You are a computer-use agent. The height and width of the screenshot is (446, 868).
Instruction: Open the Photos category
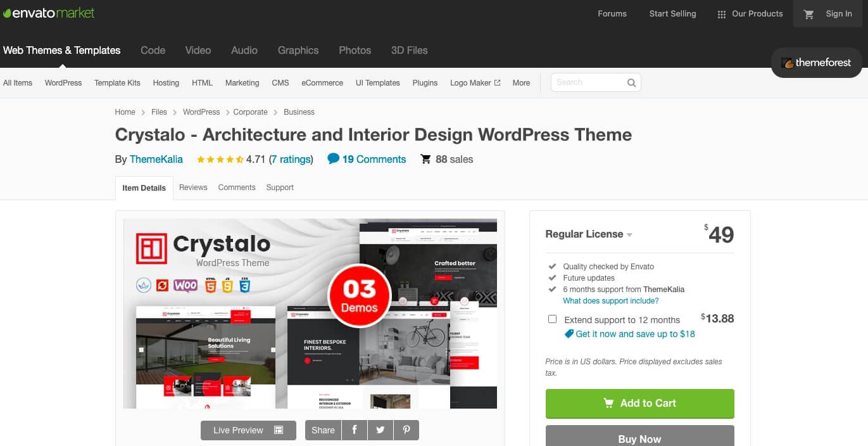(355, 50)
